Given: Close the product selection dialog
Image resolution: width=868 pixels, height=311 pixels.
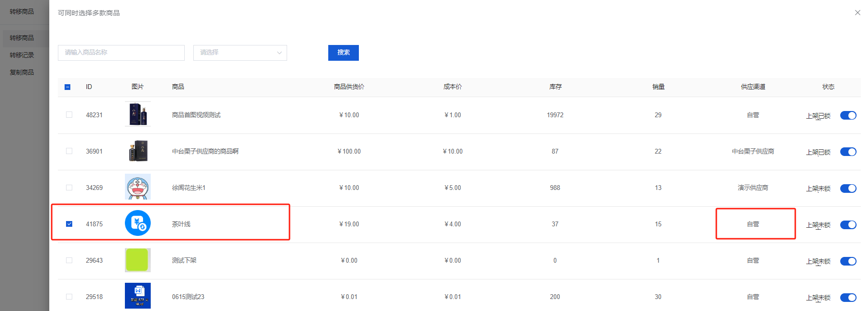Looking at the screenshot, I should coord(857,13).
